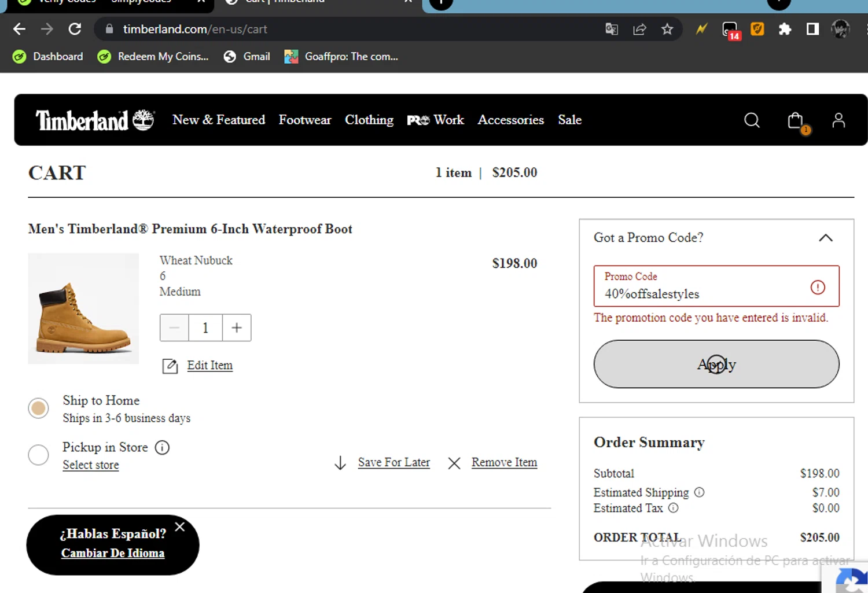The image size is (868, 593).
Task: Click the Save For Later down-arrow icon
Action: coord(340,463)
